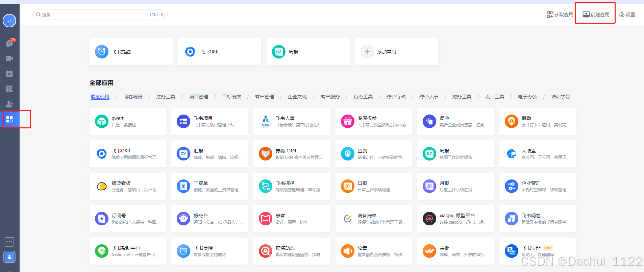
Task: Open the 飞书提醒 favorite card
Action: pyautogui.click(x=131, y=52)
